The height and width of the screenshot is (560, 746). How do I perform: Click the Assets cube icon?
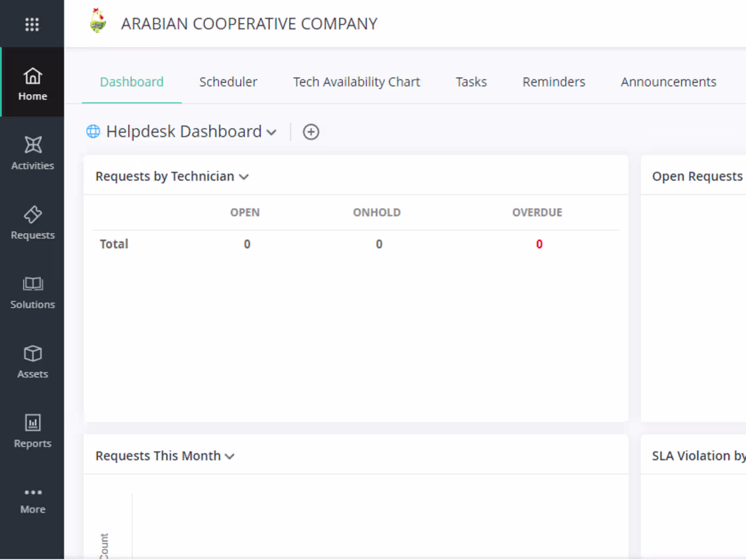32,358
